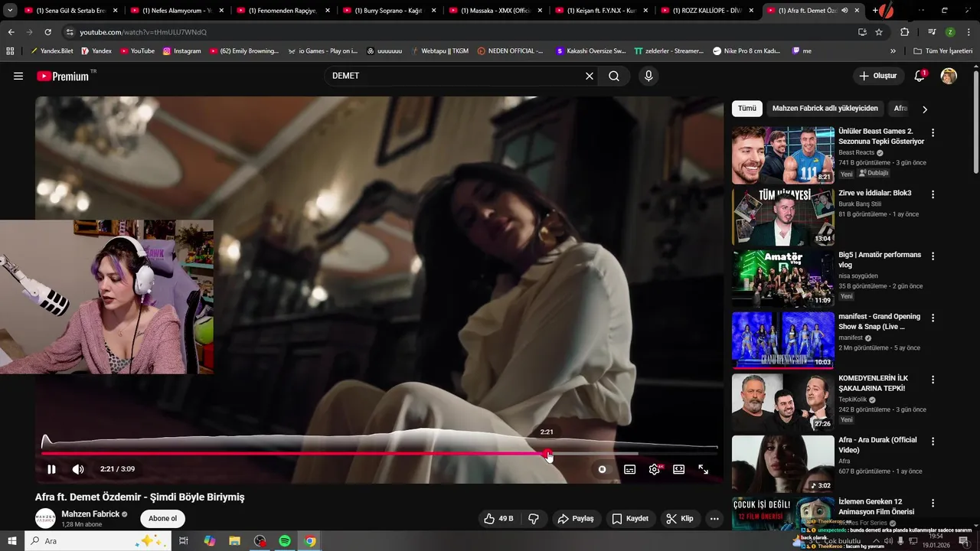The image size is (980, 551).
Task: Open Zirve ve İddialar: Blok3 video title
Action: tap(875, 193)
